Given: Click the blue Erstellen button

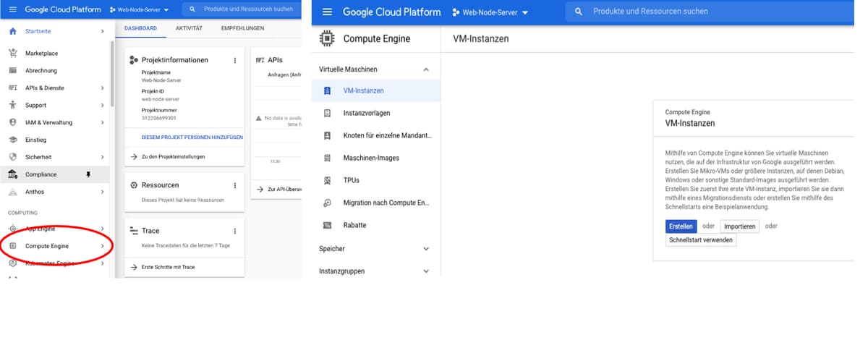Looking at the screenshot, I should pyautogui.click(x=681, y=226).
